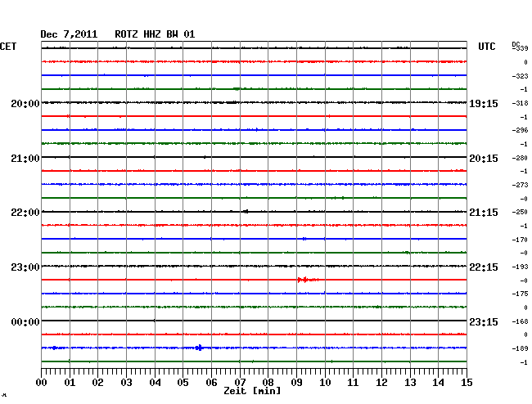Click the UTC time label '22:15'
532x404 pixels.
(x=484, y=267)
